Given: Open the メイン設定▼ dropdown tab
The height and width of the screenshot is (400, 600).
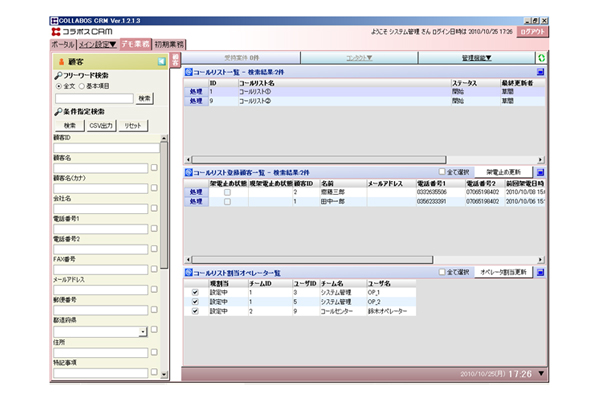Looking at the screenshot, I should (97, 46).
